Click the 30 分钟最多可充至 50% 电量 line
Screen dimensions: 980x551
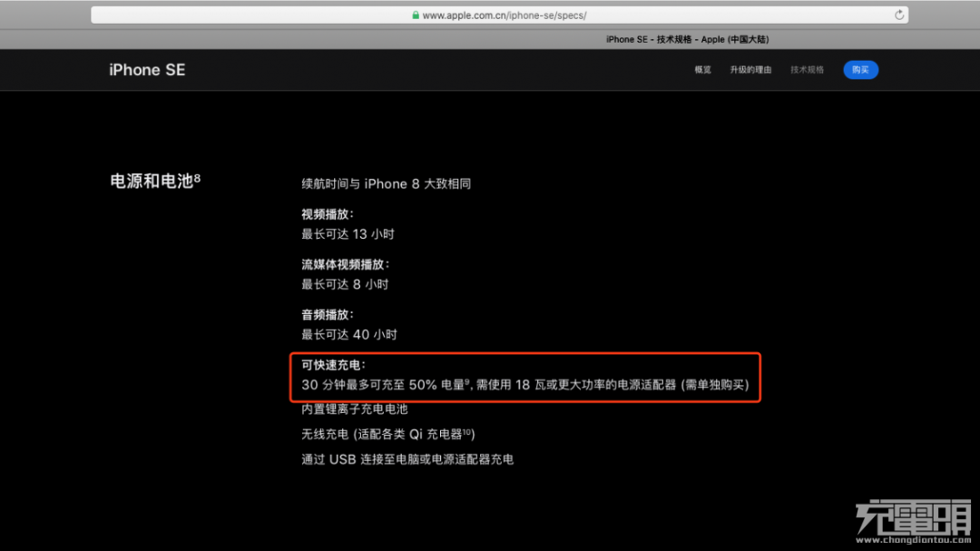pyautogui.click(x=525, y=385)
